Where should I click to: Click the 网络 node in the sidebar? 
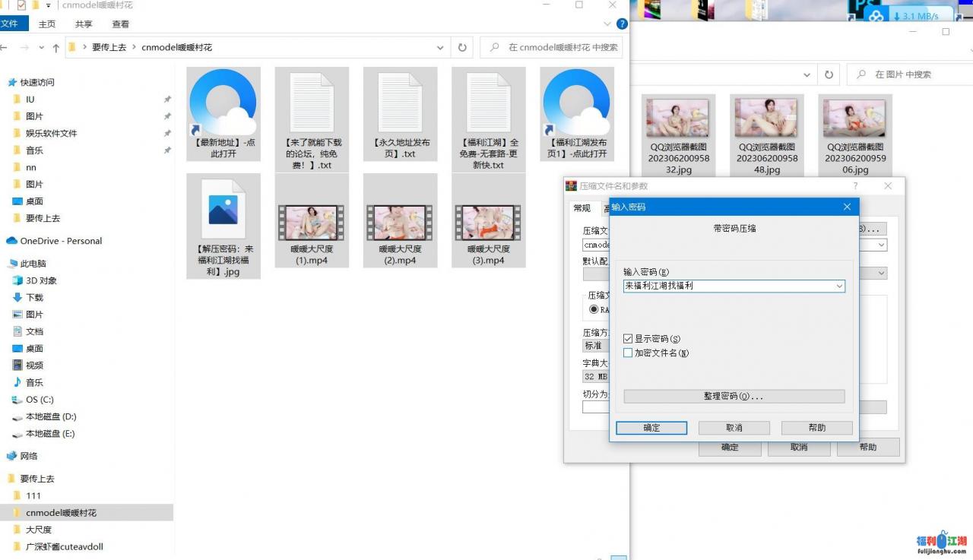click(x=28, y=456)
